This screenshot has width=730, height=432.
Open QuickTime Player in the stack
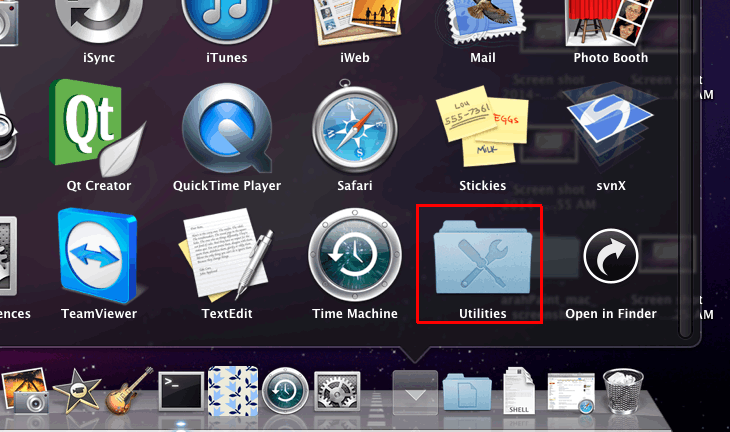tap(227, 128)
